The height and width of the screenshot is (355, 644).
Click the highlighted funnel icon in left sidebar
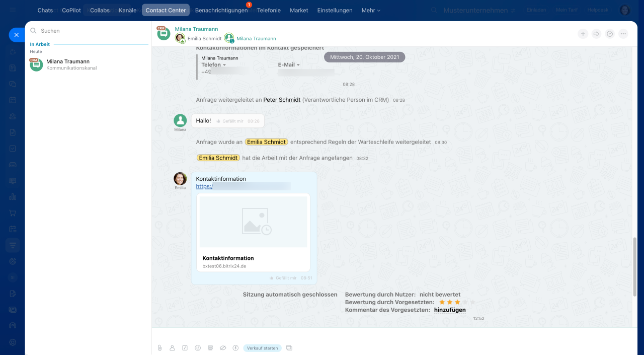[13, 245]
